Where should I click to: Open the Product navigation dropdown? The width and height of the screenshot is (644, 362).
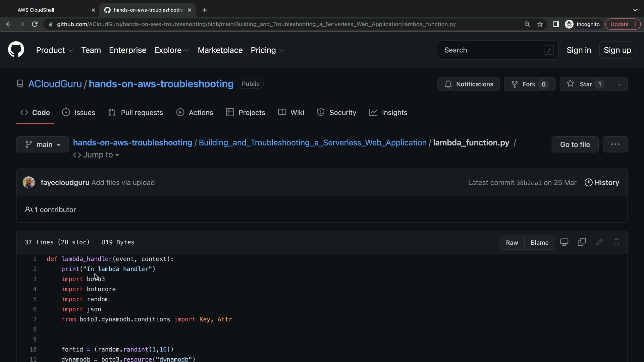tap(54, 50)
